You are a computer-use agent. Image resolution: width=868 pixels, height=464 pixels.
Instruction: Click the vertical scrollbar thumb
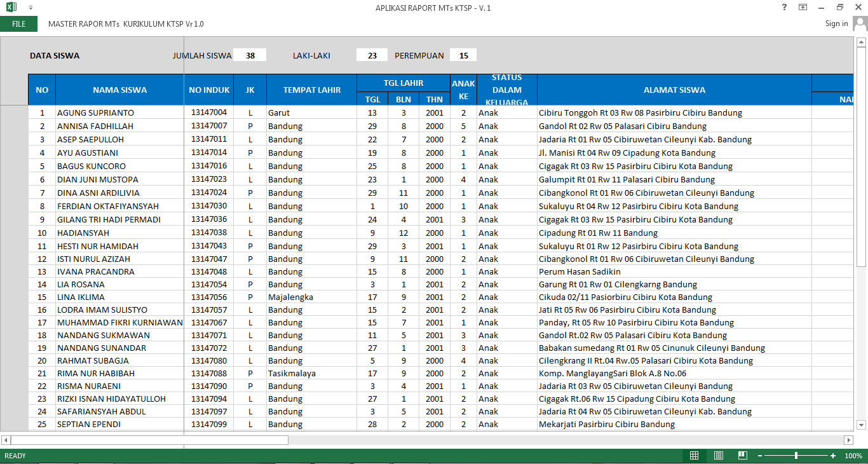click(862, 156)
